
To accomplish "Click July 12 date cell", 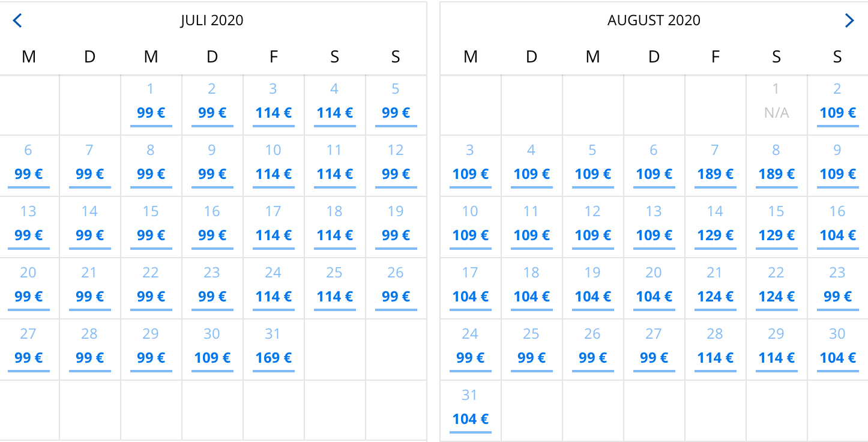I will point(396,166).
